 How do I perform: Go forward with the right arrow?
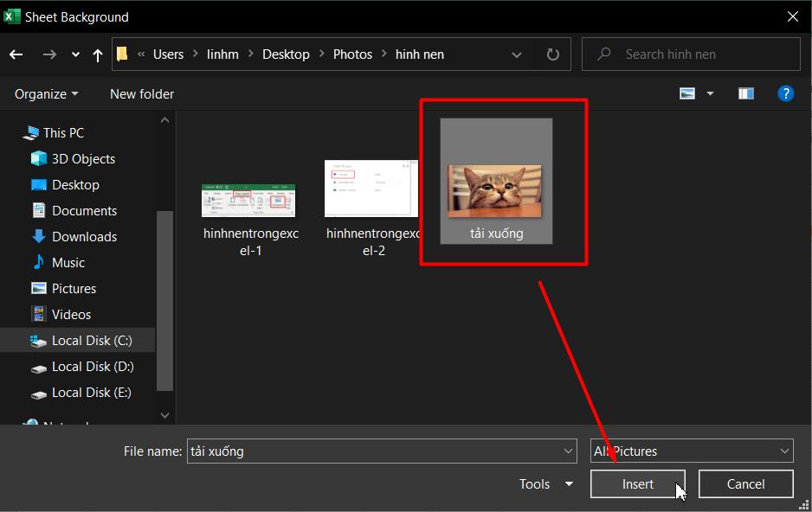[49, 54]
